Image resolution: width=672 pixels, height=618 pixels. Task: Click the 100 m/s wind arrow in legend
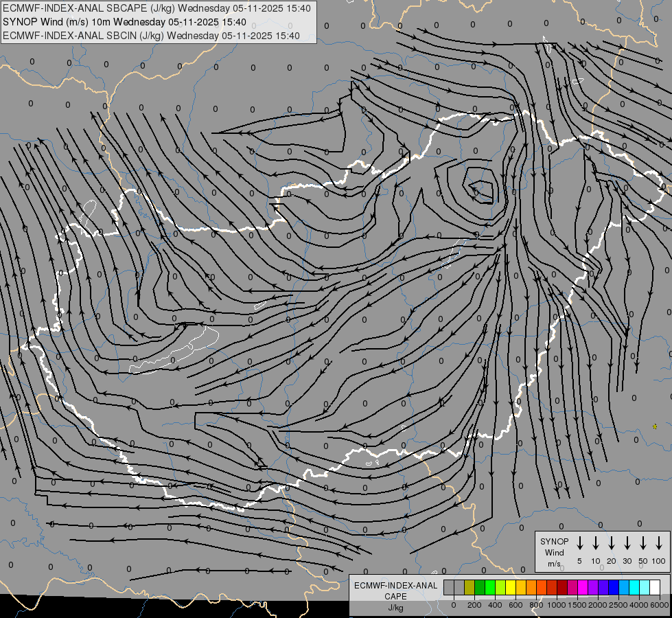point(659,543)
